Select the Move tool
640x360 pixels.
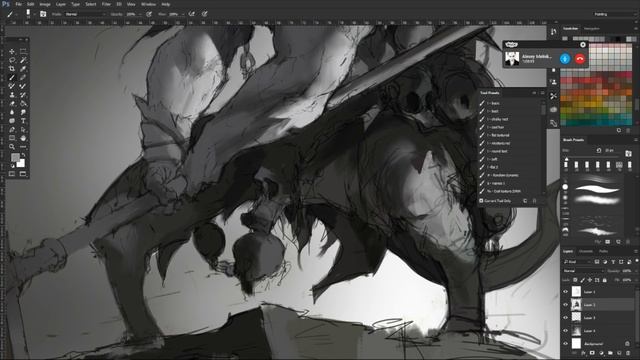point(12,51)
